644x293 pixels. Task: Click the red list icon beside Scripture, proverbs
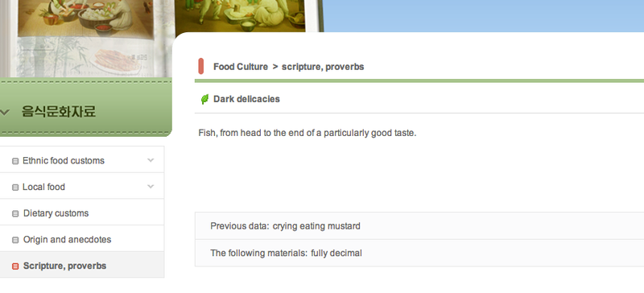tap(15, 266)
